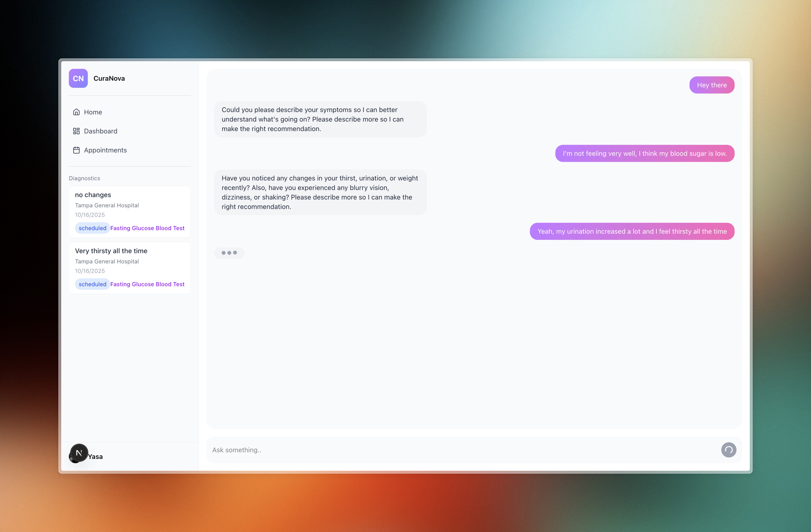This screenshot has height=532, width=811.
Task: Click the Home house icon
Action: coord(76,112)
